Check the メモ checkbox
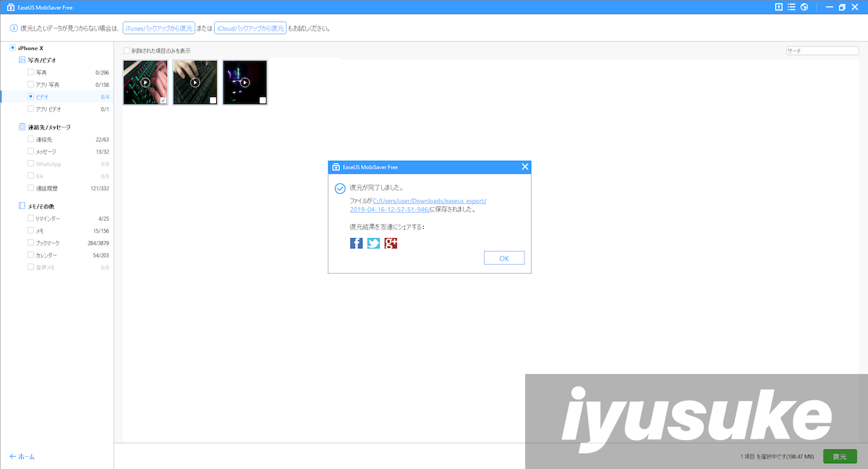The image size is (868, 469). tap(30, 230)
